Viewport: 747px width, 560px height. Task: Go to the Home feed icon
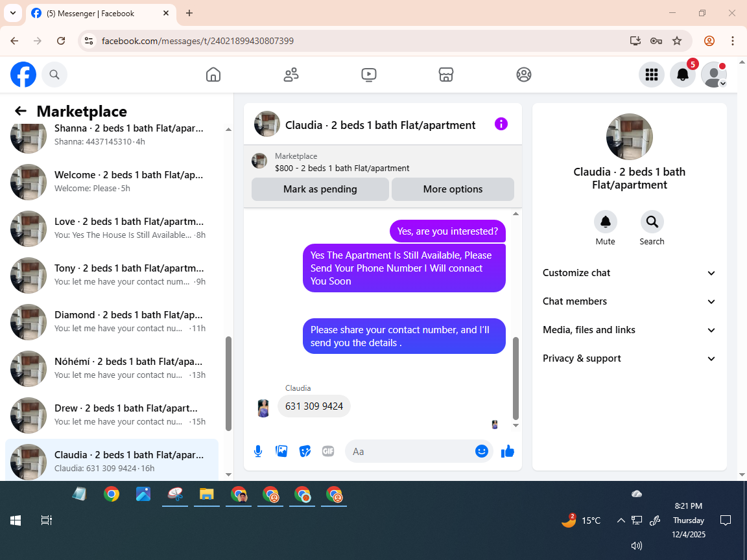pyautogui.click(x=213, y=75)
